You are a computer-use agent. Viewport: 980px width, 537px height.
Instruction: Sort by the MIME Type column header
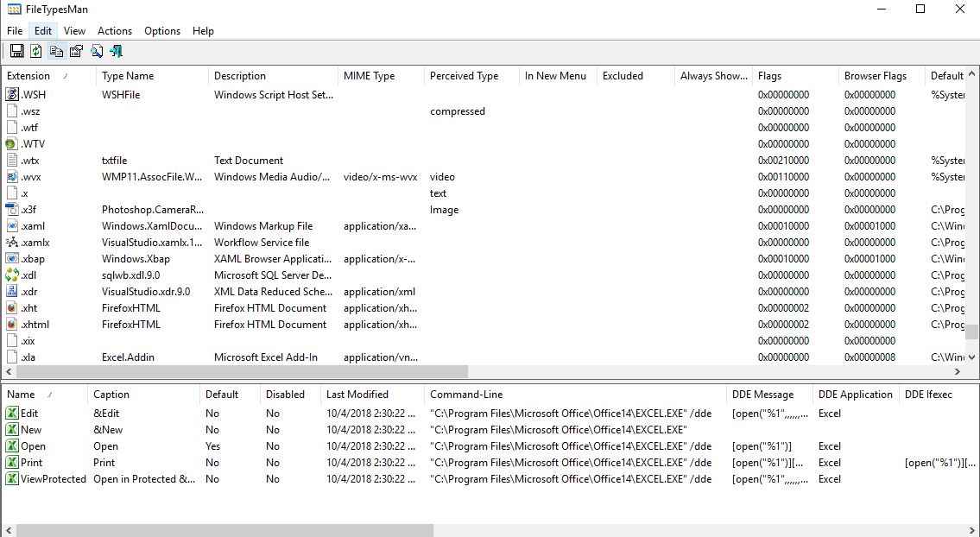click(381, 76)
